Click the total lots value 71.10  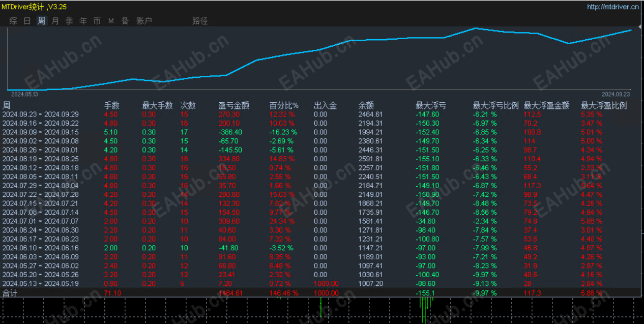coord(112,293)
